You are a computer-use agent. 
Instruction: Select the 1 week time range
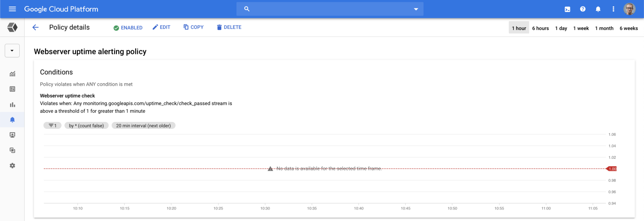581,28
